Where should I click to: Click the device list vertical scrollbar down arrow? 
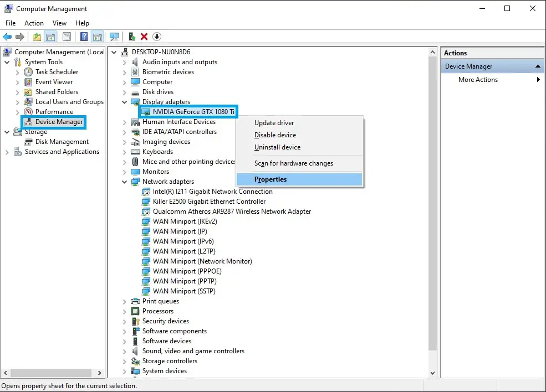click(432, 373)
